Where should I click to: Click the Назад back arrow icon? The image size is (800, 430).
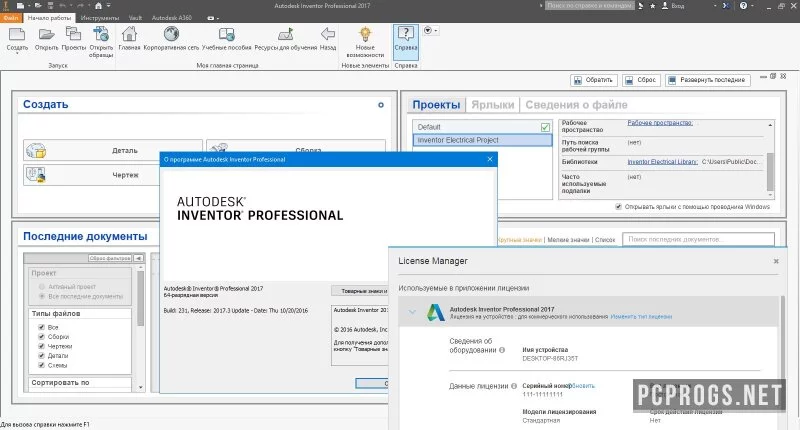(328, 34)
